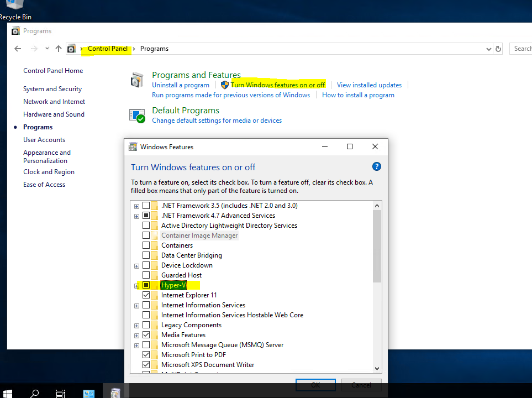
Task: Open System and Security category
Action: (x=52, y=89)
